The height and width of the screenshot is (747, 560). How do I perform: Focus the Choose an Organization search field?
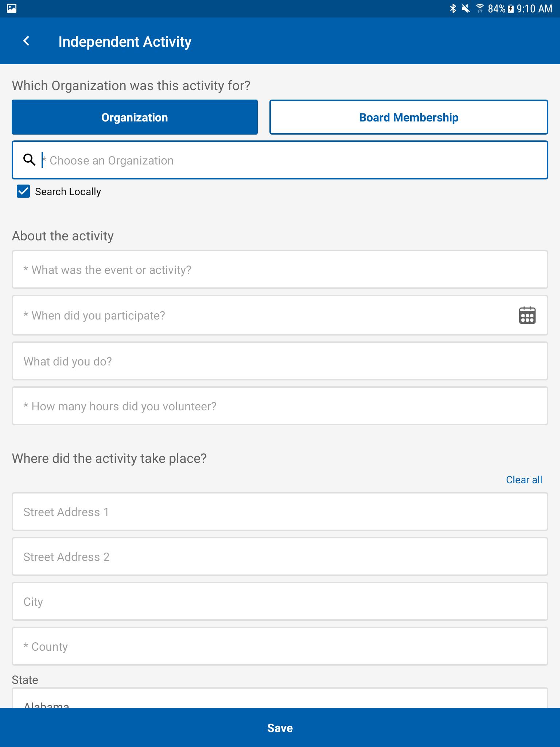tap(280, 160)
